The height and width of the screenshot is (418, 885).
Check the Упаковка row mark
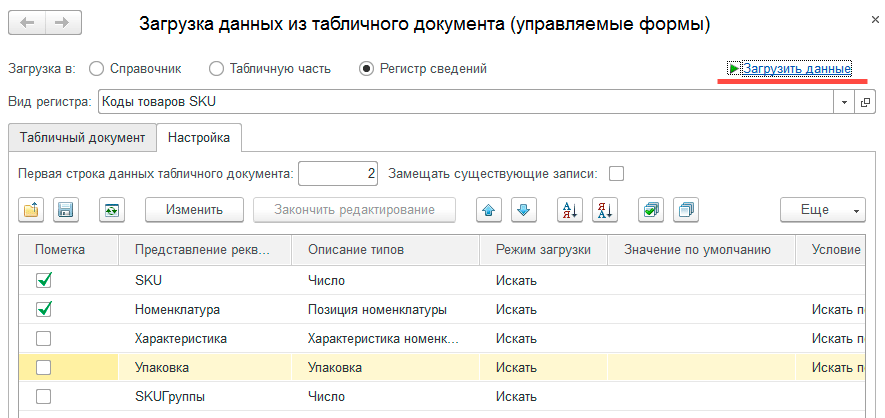[x=44, y=368]
